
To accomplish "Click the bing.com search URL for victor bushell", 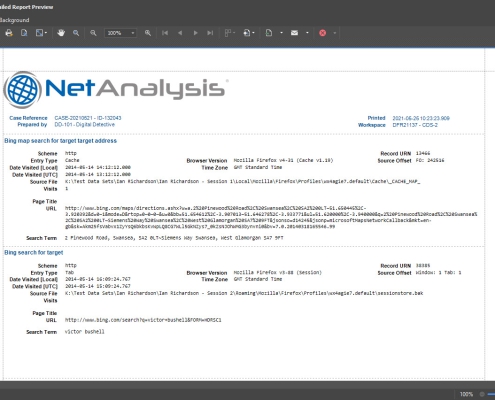I will 143,320.
